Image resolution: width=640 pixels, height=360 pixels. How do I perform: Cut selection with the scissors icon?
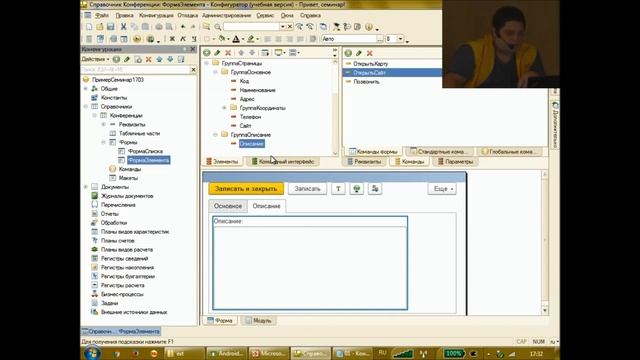tap(123, 27)
